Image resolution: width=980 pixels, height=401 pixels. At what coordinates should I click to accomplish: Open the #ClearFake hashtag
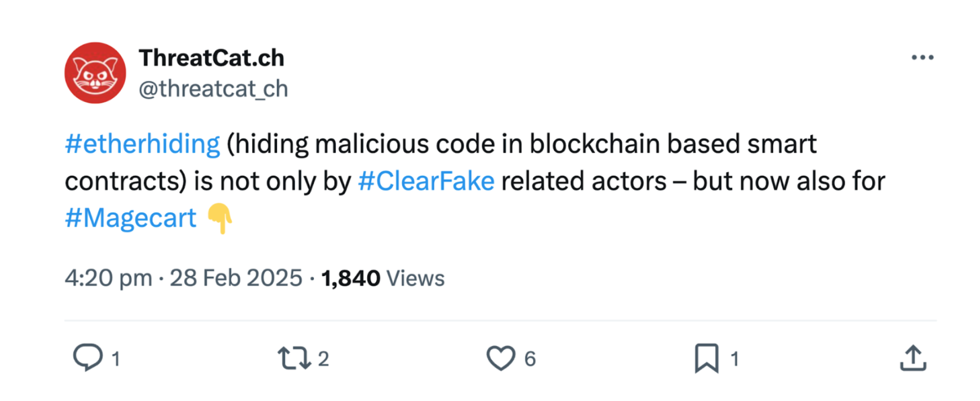(x=426, y=181)
